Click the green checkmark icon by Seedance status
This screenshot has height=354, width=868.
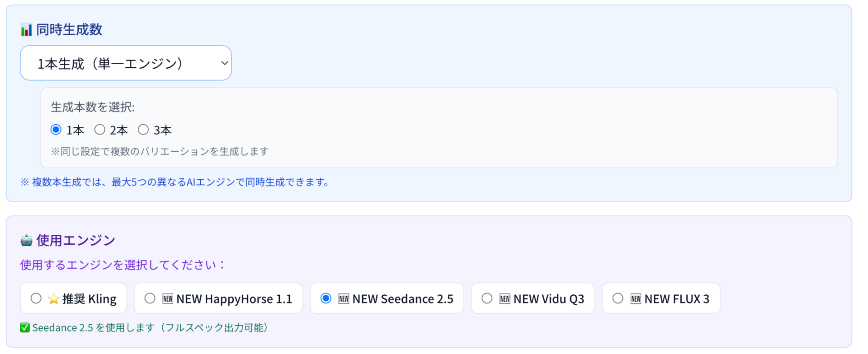tap(25, 328)
